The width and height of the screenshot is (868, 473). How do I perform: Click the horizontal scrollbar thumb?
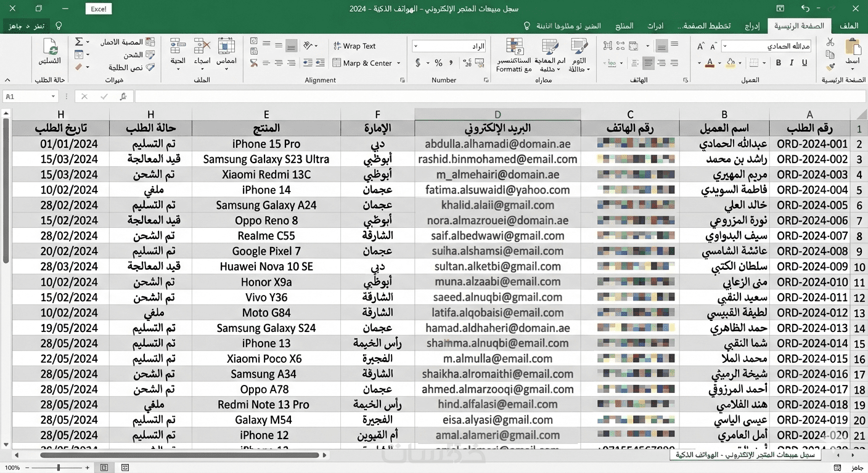(x=180, y=455)
